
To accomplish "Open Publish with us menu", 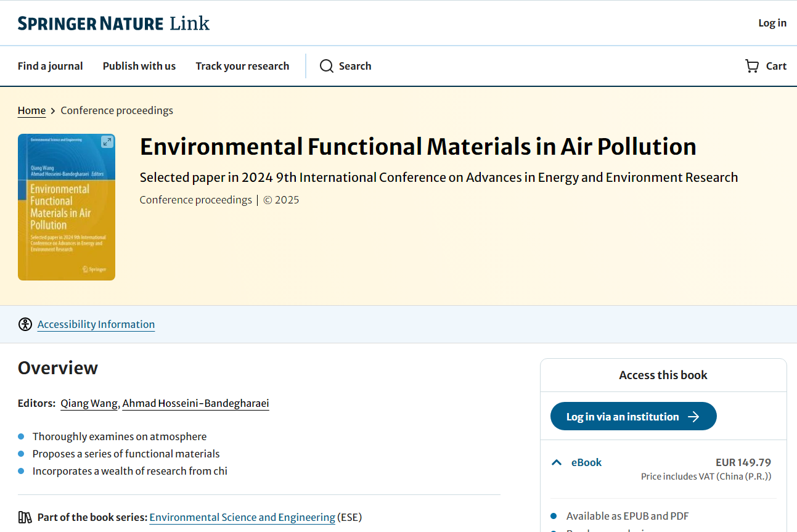I will click(139, 66).
